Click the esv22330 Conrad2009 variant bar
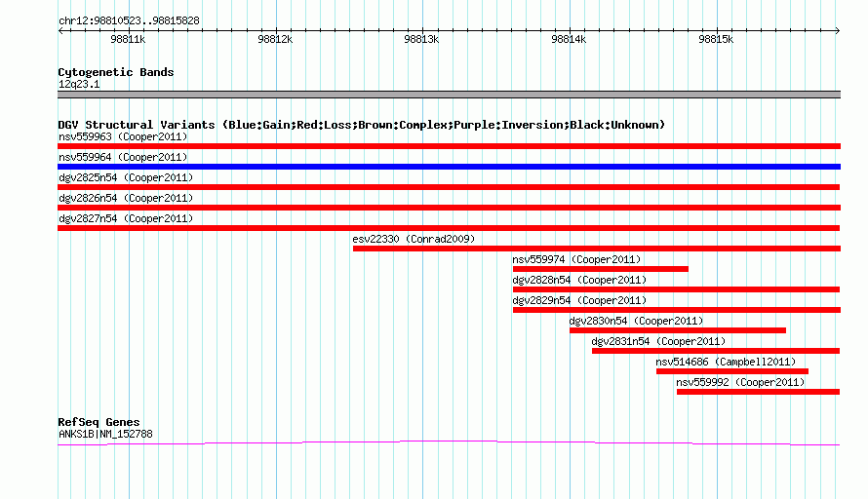This screenshot has height=499, width=868. click(597, 249)
